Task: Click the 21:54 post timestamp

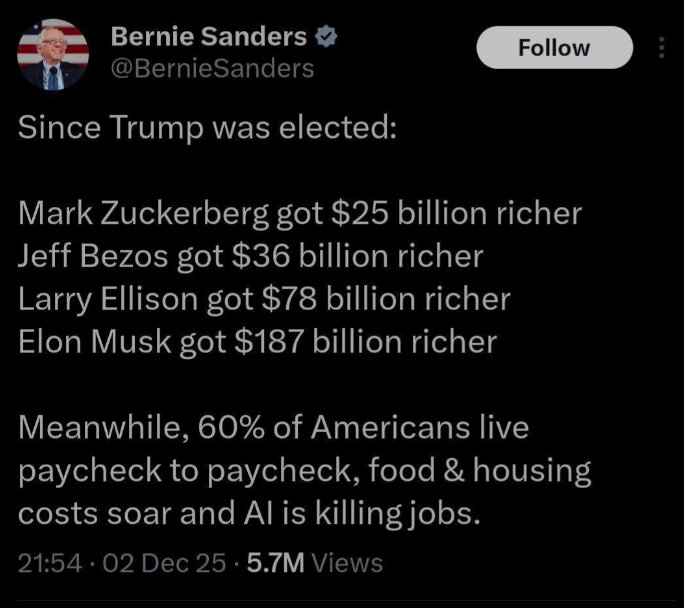Action: 47,563
